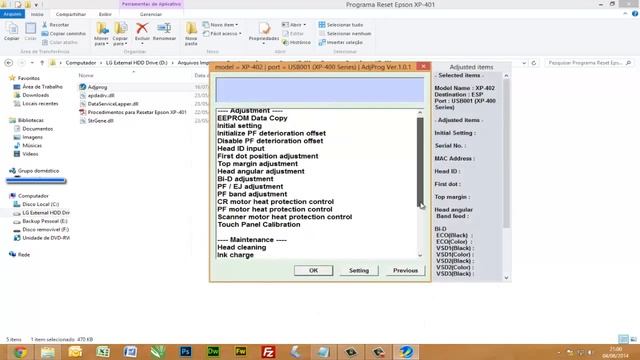Open Disco Local (C:) in sidebar
This screenshot has height=360, width=640.
(40, 204)
